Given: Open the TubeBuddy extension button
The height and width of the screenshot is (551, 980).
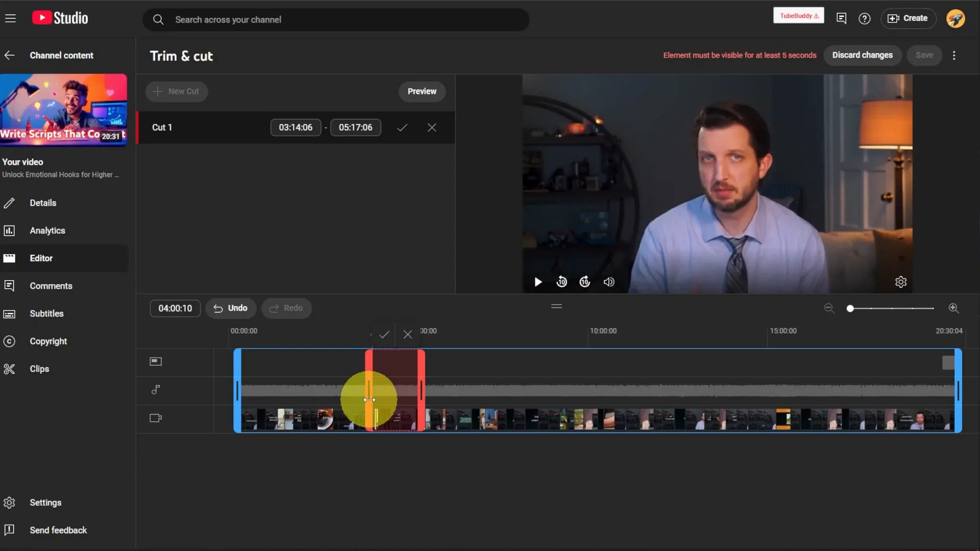Looking at the screenshot, I should point(798,16).
